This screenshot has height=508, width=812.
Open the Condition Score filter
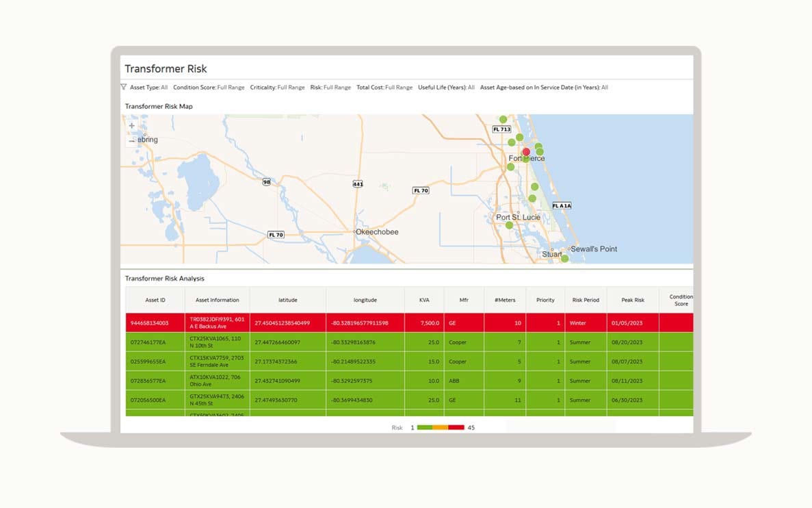point(209,88)
